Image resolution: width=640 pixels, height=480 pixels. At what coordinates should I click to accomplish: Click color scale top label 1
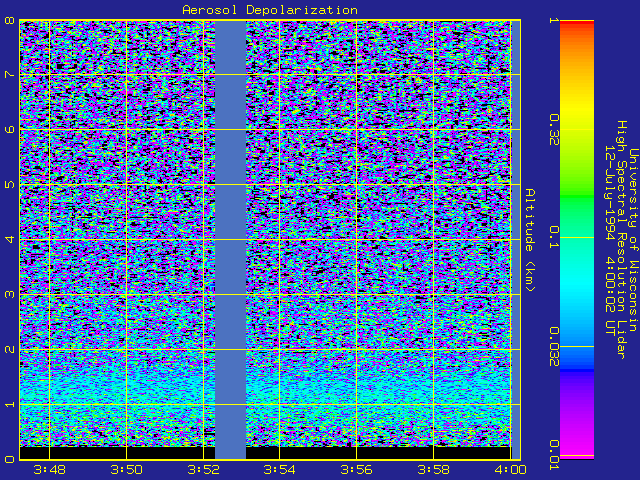coord(553,20)
